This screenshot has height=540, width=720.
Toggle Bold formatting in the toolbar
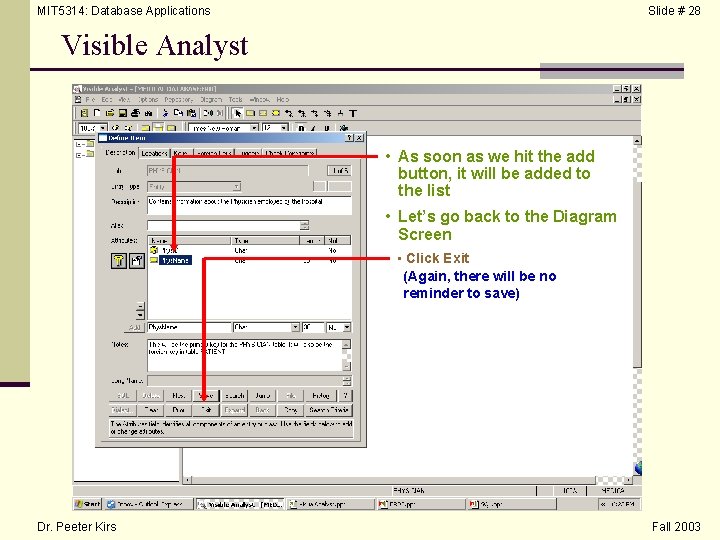301,128
